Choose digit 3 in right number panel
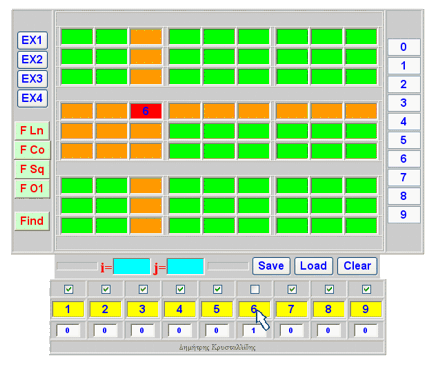 [404, 103]
